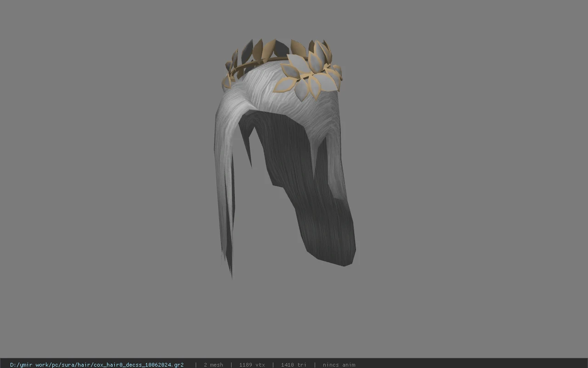Screen dimensions: 588x368
Task: Click the 'nincs anim' status entry
Action: click(339, 365)
